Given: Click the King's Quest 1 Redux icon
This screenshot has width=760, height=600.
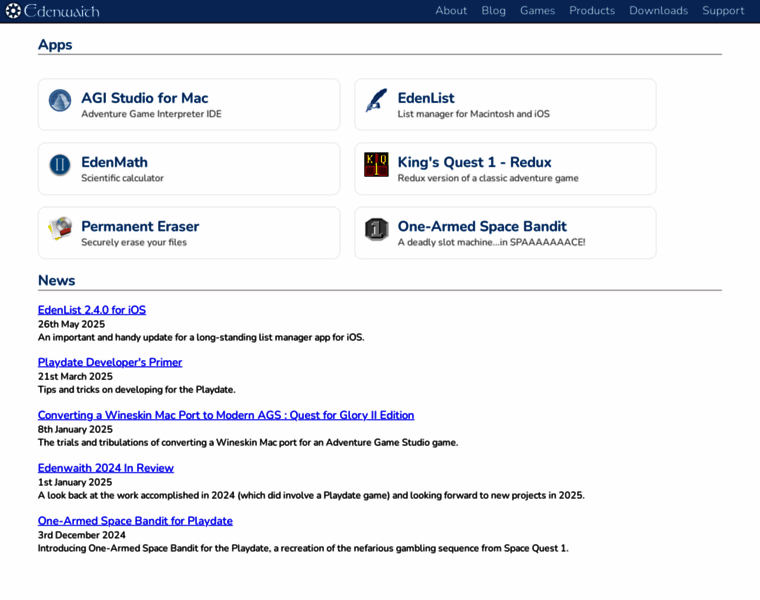Looking at the screenshot, I should [377, 164].
